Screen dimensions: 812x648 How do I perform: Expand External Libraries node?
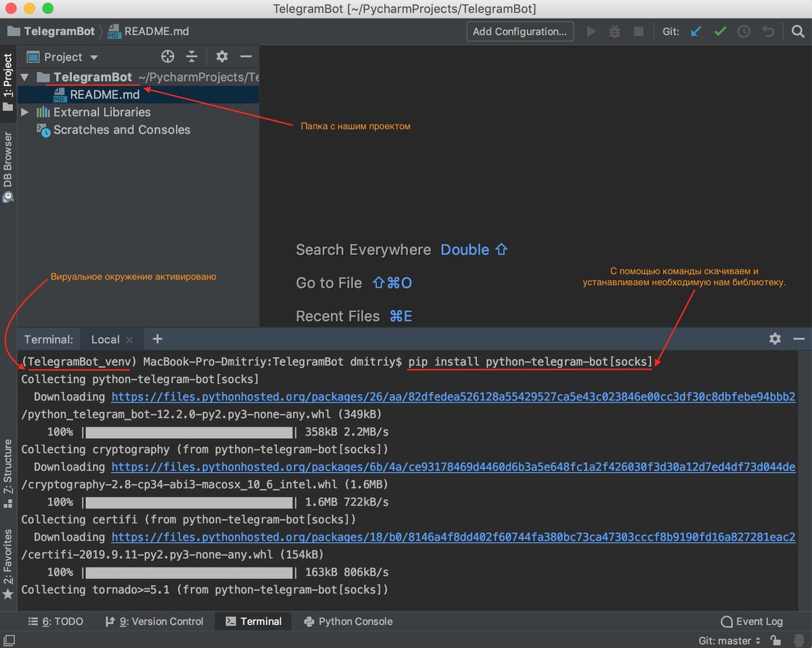(x=25, y=112)
